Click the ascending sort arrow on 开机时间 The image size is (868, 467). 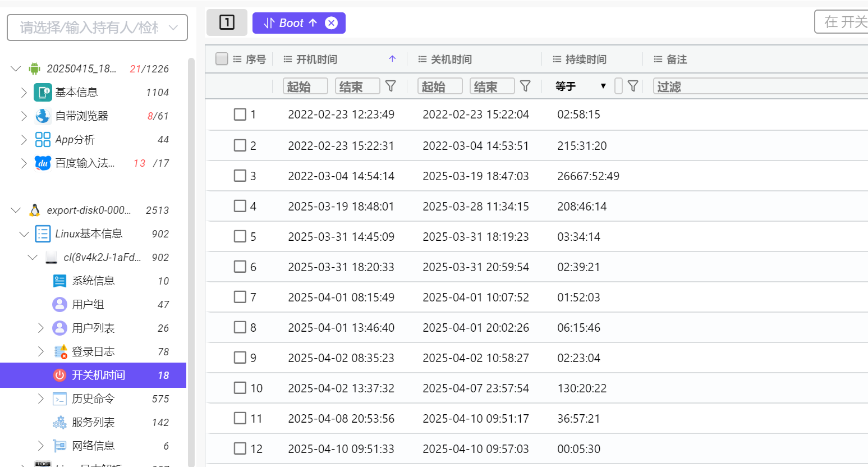click(x=392, y=59)
